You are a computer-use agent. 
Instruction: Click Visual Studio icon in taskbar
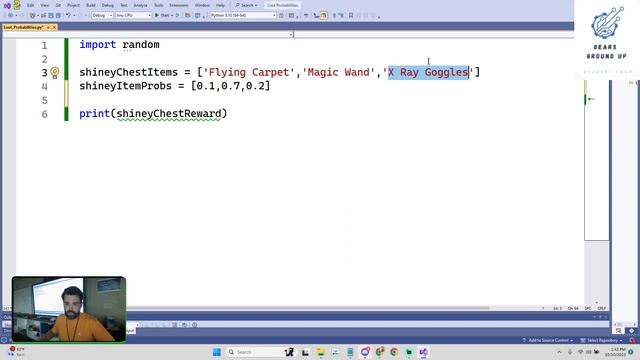(423, 352)
